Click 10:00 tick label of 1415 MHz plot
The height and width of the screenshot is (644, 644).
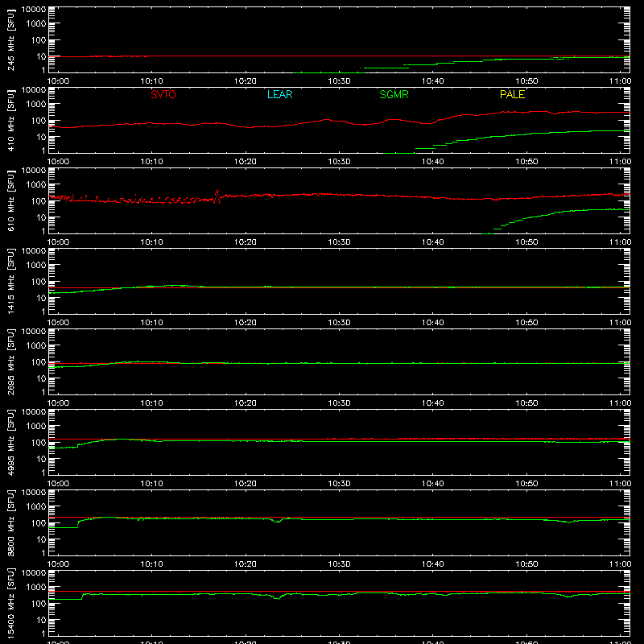click(58, 323)
